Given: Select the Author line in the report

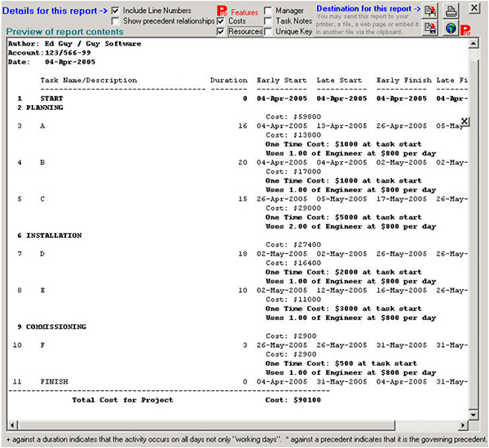Looking at the screenshot, I should click(74, 44).
